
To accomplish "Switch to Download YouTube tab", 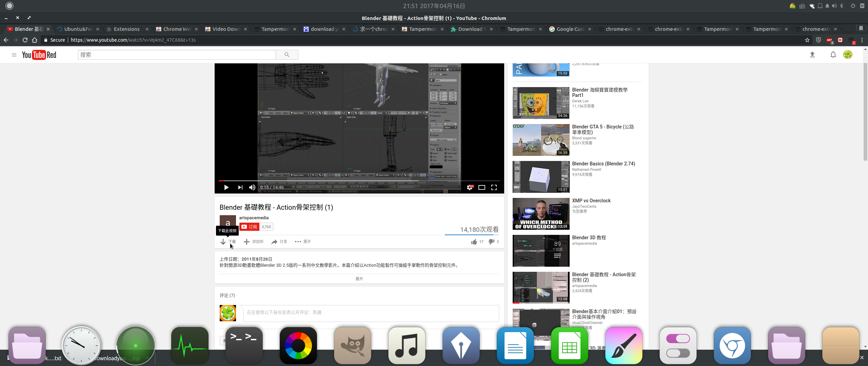I will click(x=472, y=29).
